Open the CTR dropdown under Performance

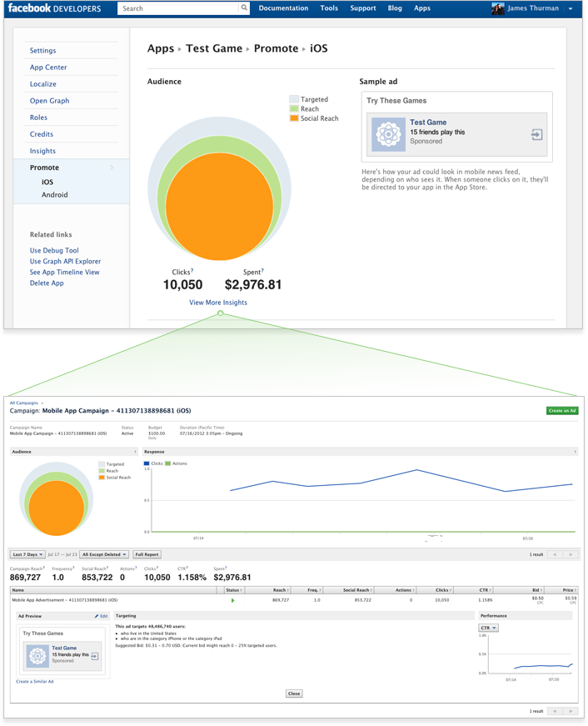tap(488, 628)
